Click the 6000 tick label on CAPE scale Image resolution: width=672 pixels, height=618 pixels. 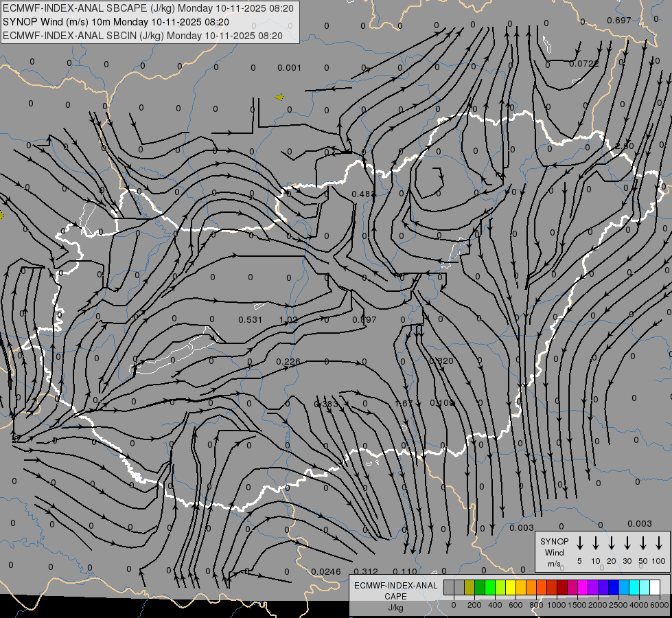[660, 605]
